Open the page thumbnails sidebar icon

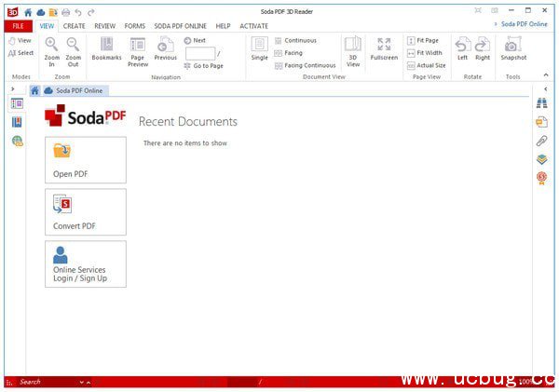click(x=17, y=103)
